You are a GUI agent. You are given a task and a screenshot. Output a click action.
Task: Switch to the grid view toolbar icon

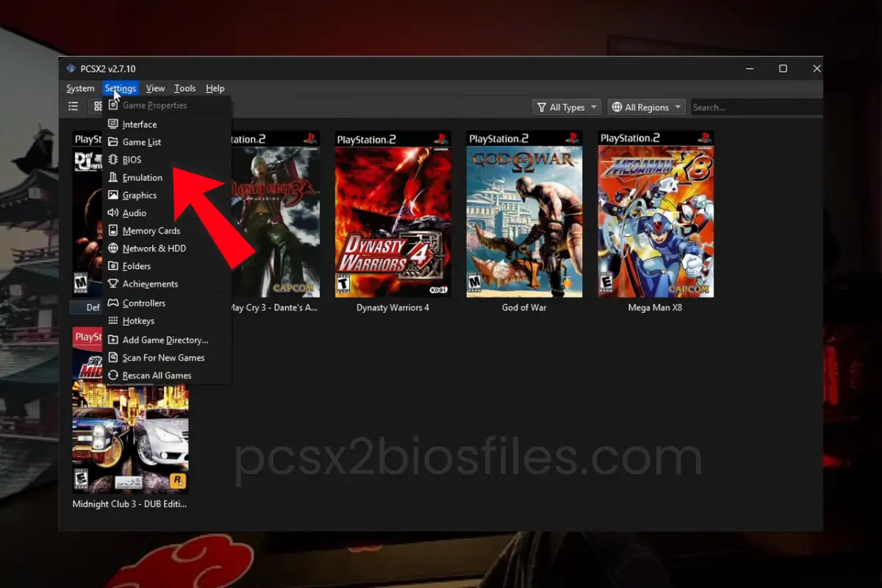97,107
